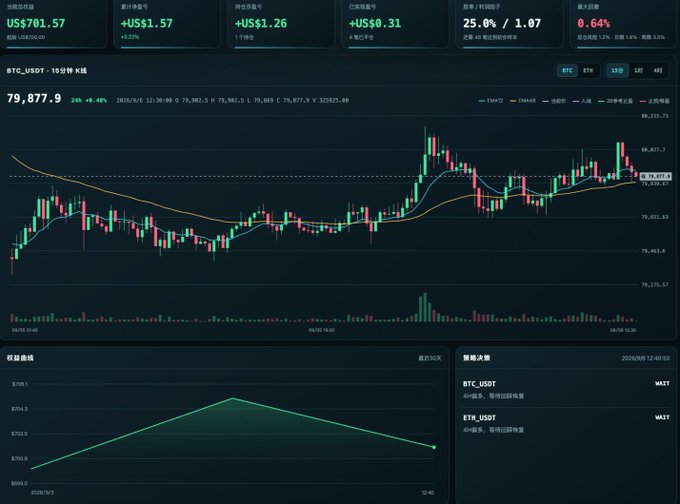Switch to the 1时 timeframe
This screenshot has width=680, height=504.
point(638,70)
